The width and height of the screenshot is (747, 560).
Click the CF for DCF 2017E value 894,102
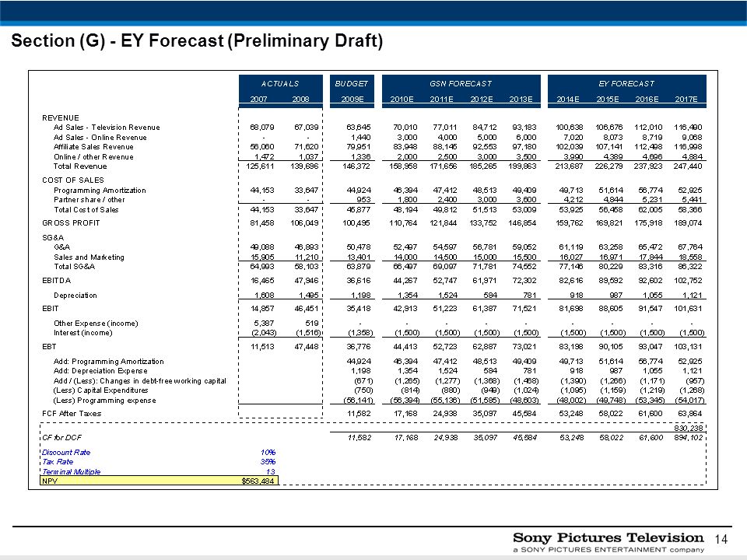tap(689, 438)
